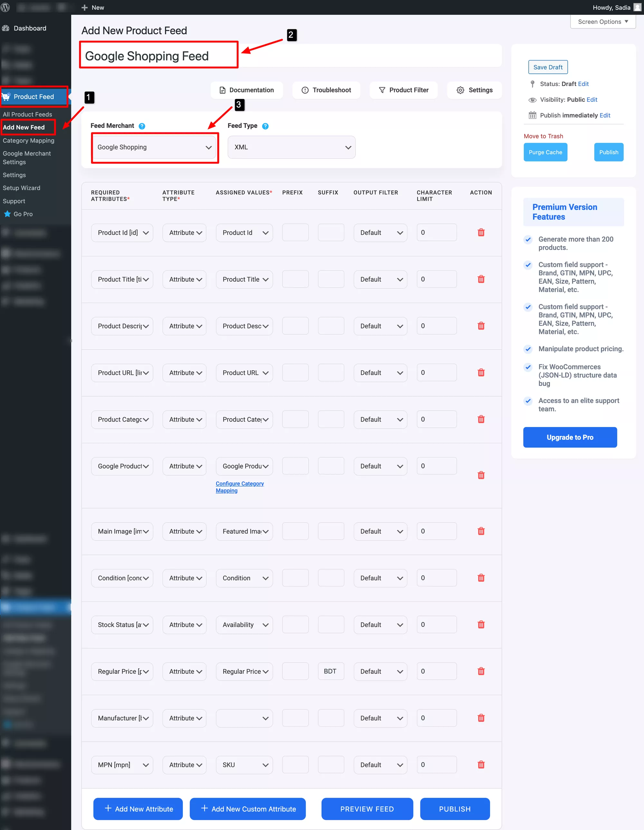Click the Category Mapping menu item
The image size is (644, 830).
(28, 141)
